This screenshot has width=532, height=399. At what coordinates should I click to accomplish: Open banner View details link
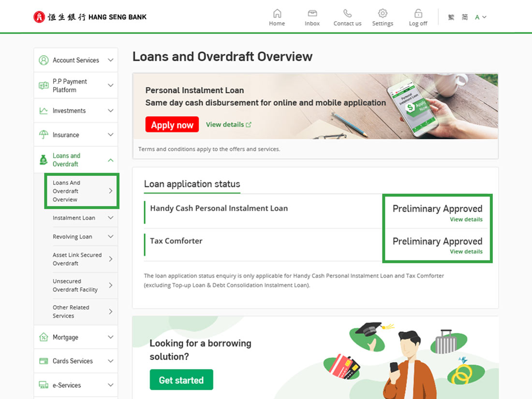228,125
